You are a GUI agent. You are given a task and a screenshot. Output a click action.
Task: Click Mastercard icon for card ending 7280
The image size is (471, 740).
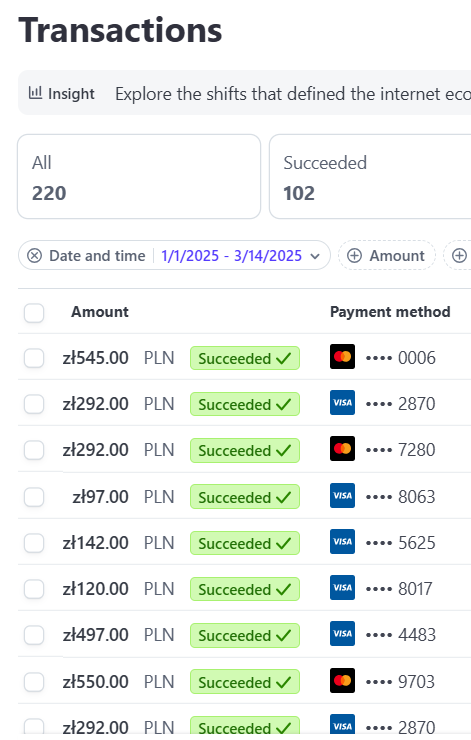coord(342,449)
